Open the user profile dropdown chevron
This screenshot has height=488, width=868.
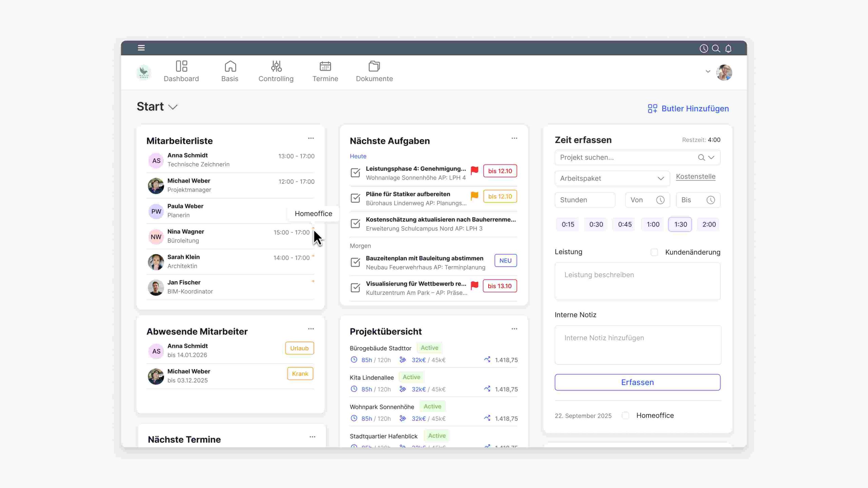pos(708,72)
